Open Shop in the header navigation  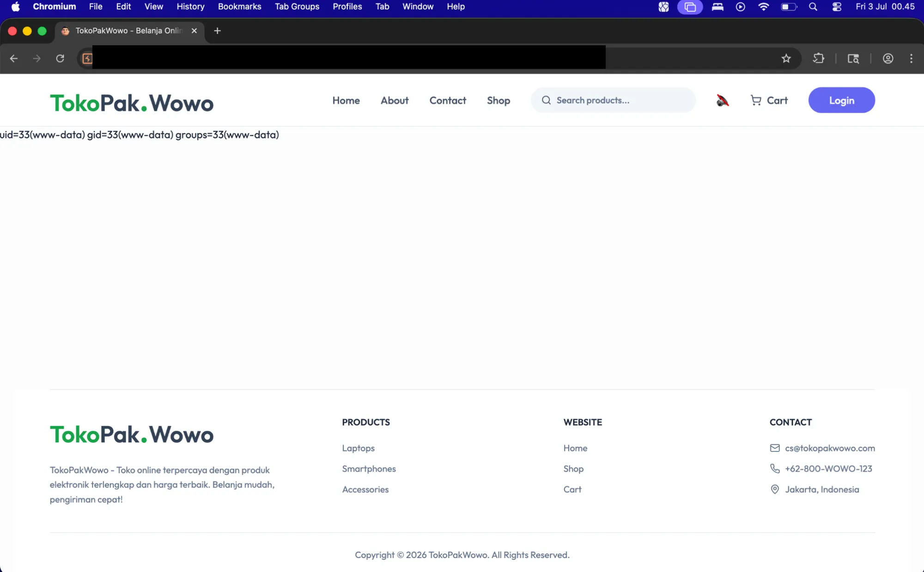click(498, 100)
